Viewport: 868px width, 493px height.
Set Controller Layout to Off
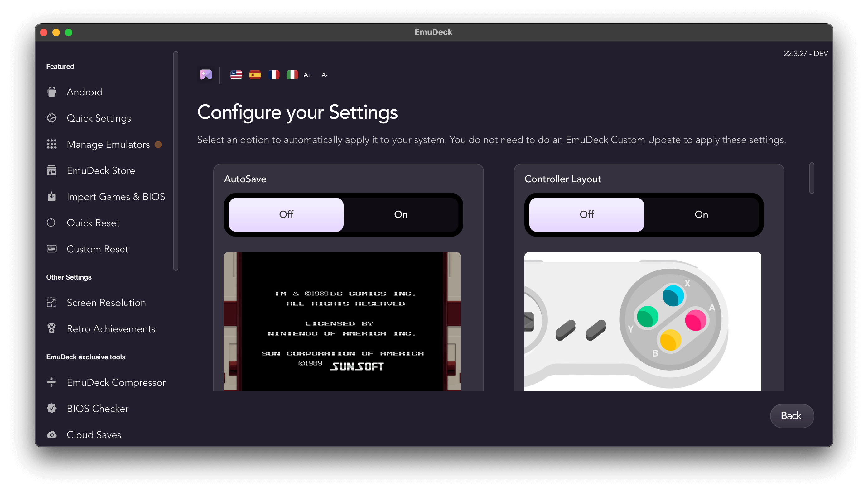[586, 215]
